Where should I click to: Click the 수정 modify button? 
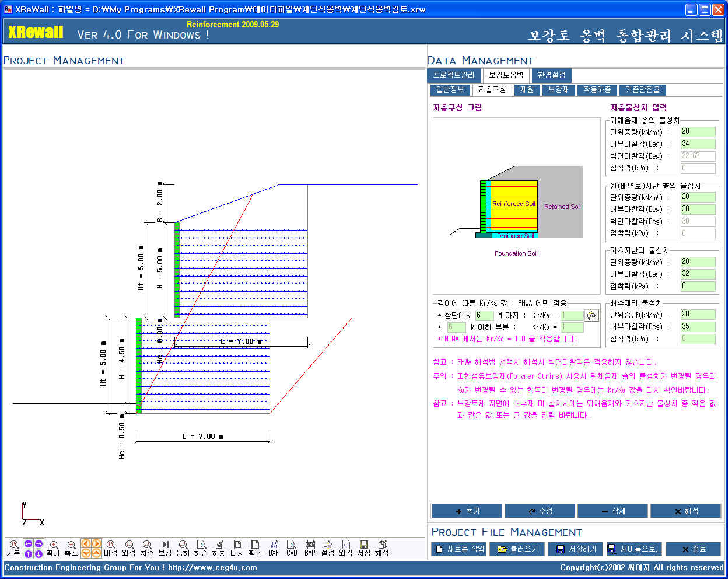pyautogui.click(x=540, y=511)
